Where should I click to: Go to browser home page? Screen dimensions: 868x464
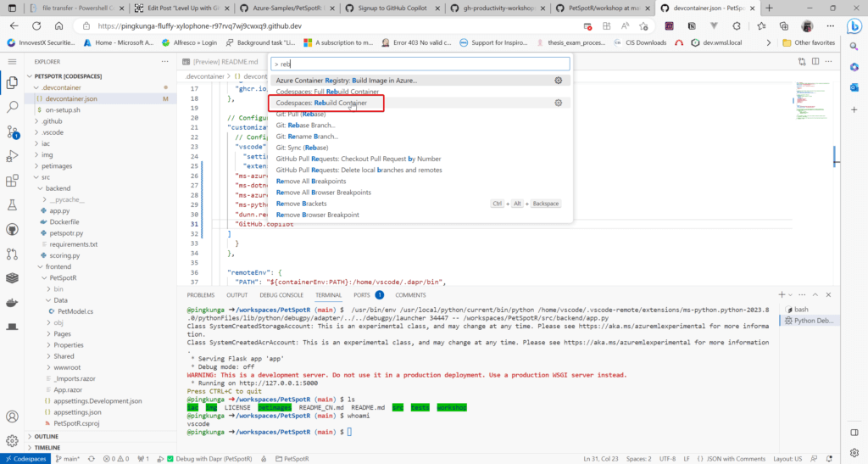(x=58, y=26)
